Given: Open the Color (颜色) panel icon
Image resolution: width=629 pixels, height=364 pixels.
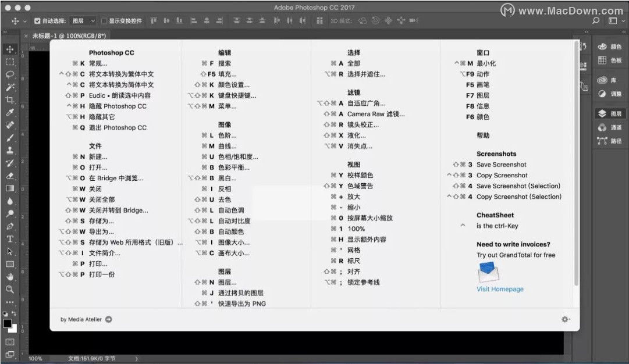Looking at the screenshot, I should 602,47.
